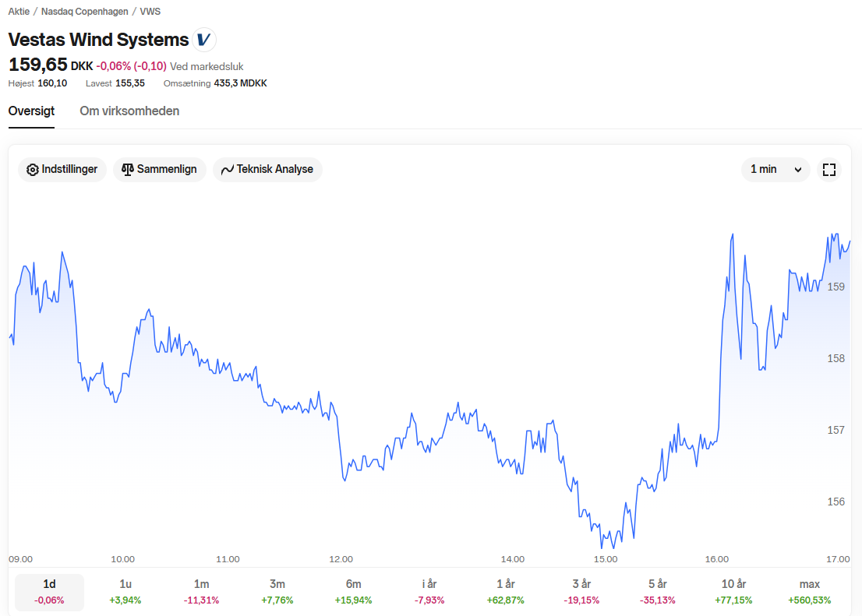
Task: Expand chart to fullscreen
Action: [829, 170]
